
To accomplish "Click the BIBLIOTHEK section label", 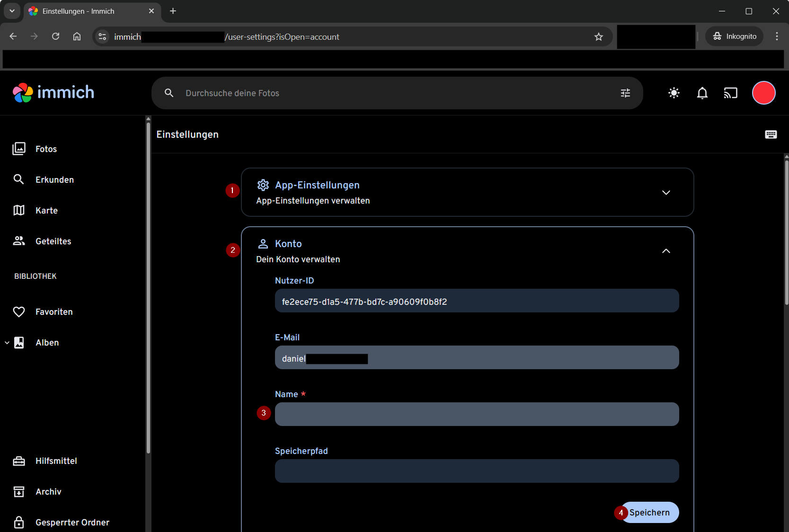I will click(35, 276).
